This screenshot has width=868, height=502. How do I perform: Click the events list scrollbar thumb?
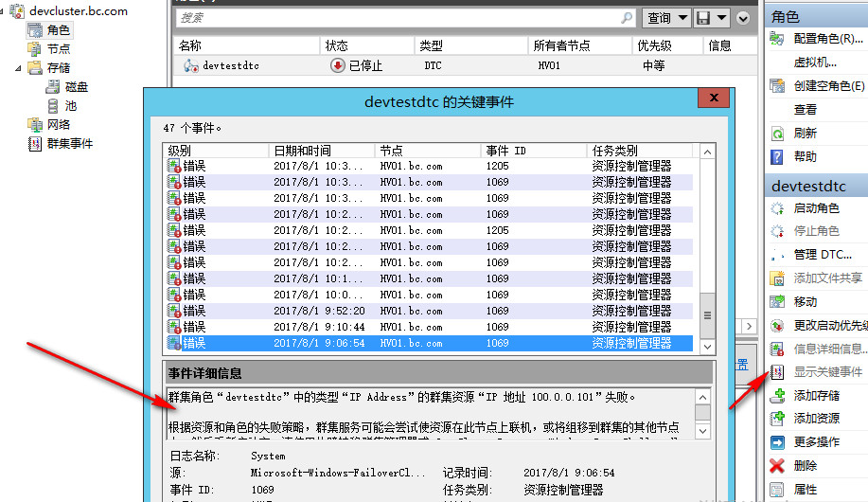[x=707, y=315]
